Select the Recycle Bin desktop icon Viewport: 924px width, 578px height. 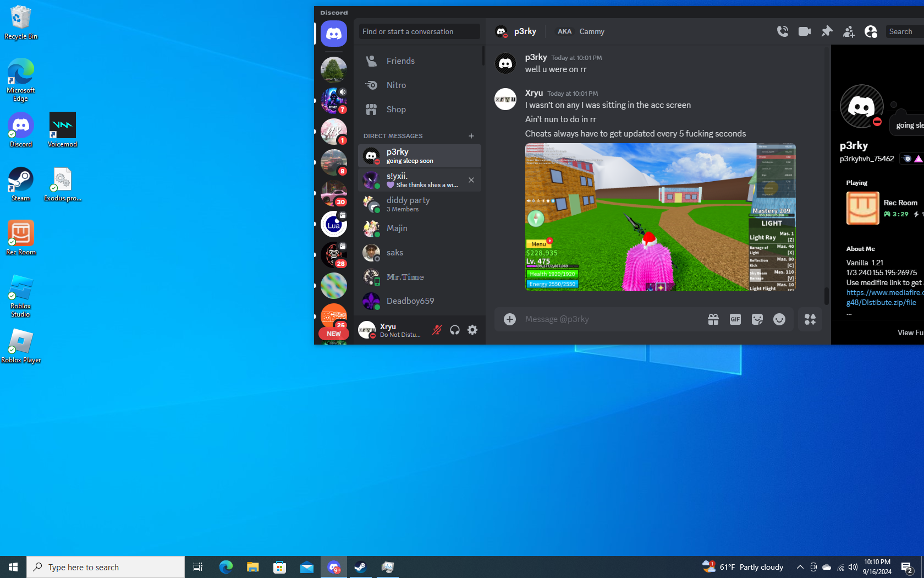click(x=21, y=22)
